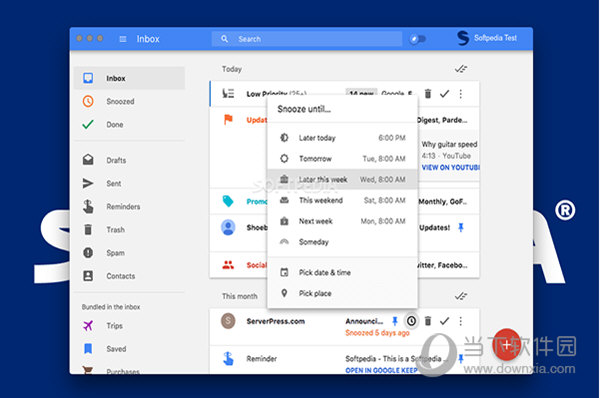This screenshot has width=600, height=398.
Task: Choose Next week snooze option
Action: (342, 221)
